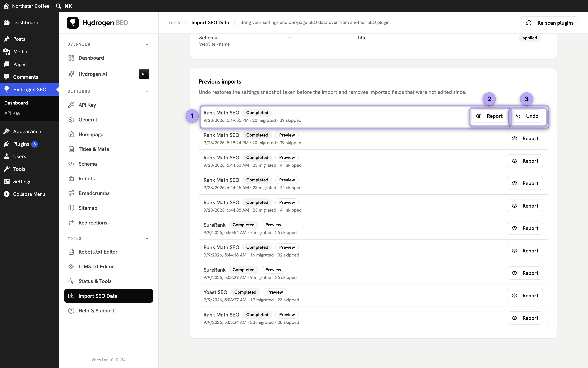Collapse the TOOLS section chevron
The height and width of the screenshot is (368, 588).
point(147,238)
